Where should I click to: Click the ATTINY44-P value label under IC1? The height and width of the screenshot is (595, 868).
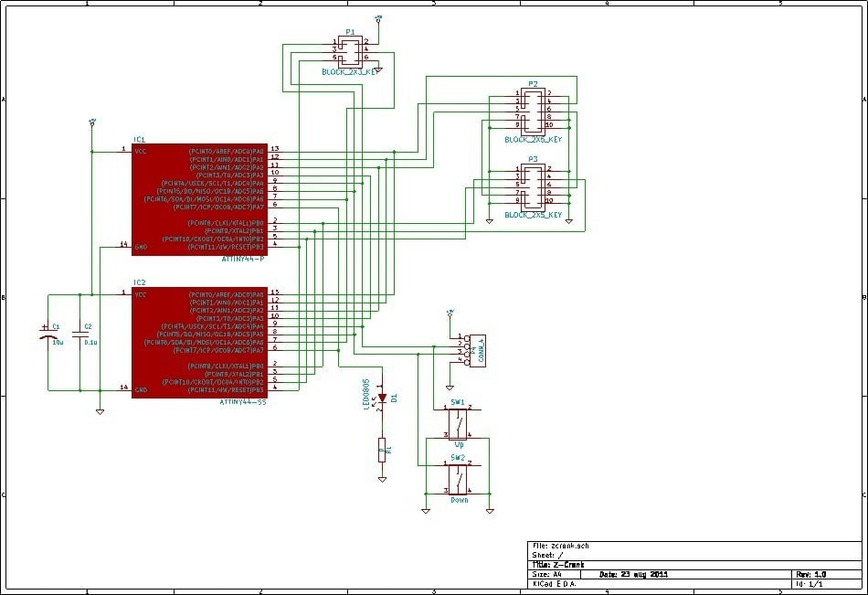pyautogui.click(x=243, y=259)
